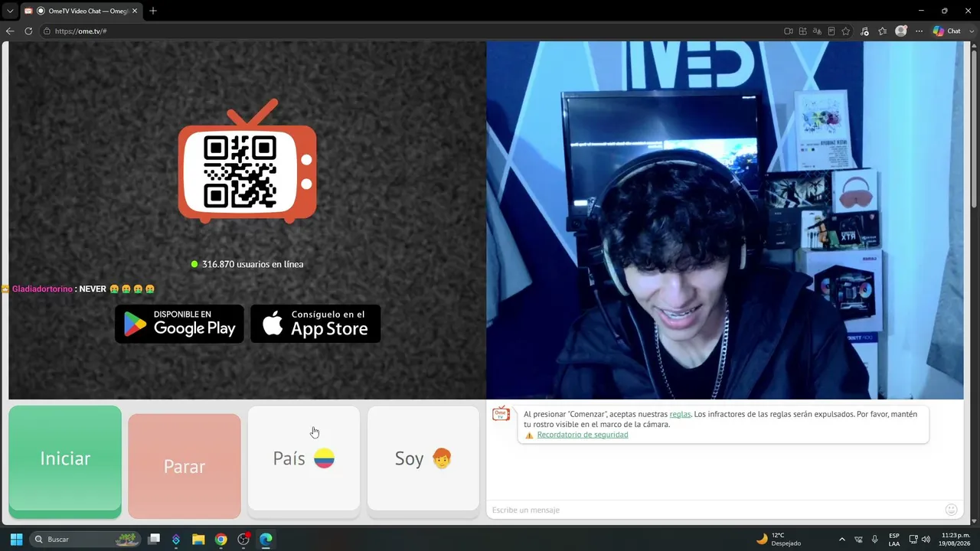Screen dimensions: 980x551
Task: Open the Recordatorio de seguridad link
Action: (x=583, y=435)
